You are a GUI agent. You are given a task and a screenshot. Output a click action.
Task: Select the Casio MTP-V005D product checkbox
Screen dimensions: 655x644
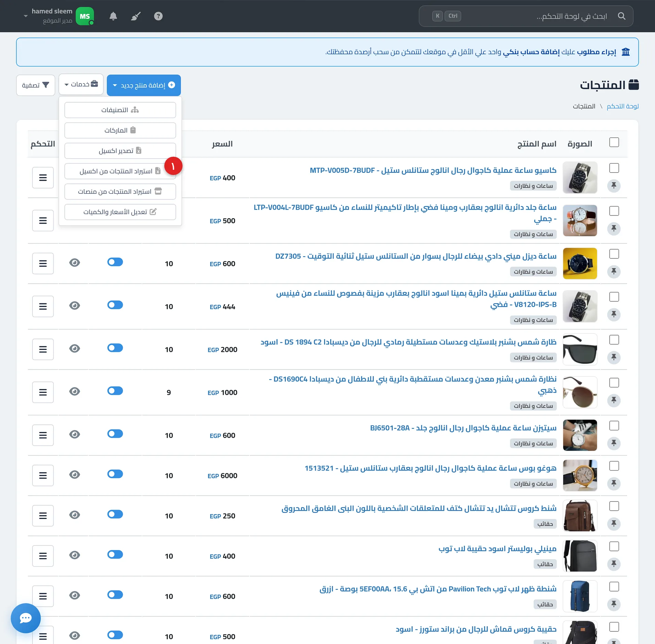point(614,168)
